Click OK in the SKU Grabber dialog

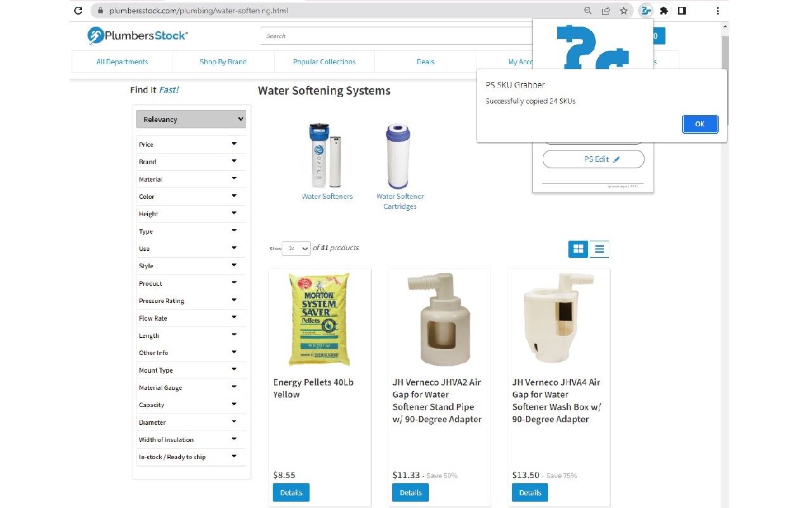700,124
